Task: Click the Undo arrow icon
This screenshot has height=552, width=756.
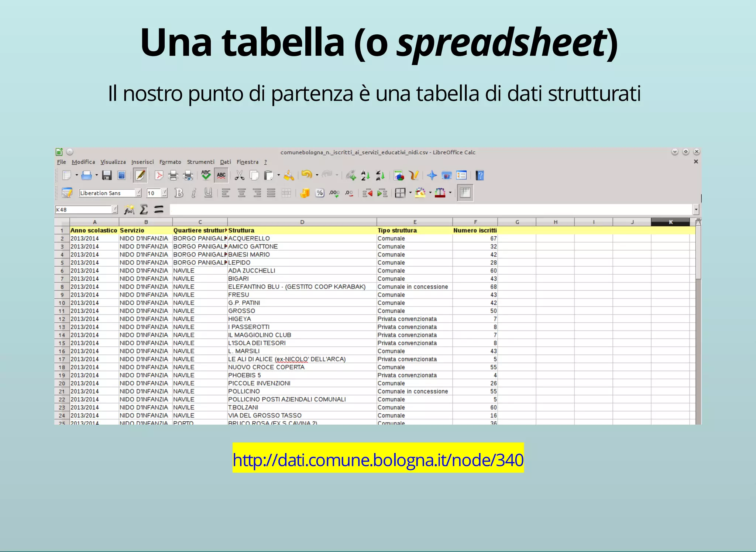Action: click(307, 175)
